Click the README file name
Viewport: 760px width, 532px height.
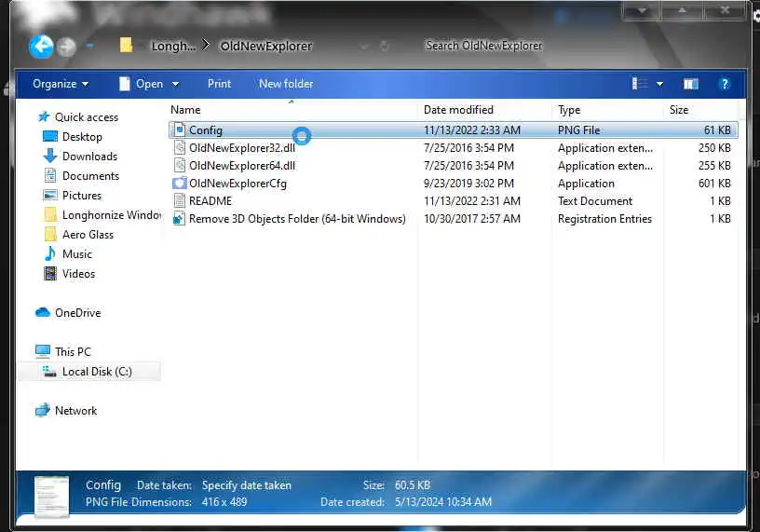pyautogui.click(x=210, y=200)
